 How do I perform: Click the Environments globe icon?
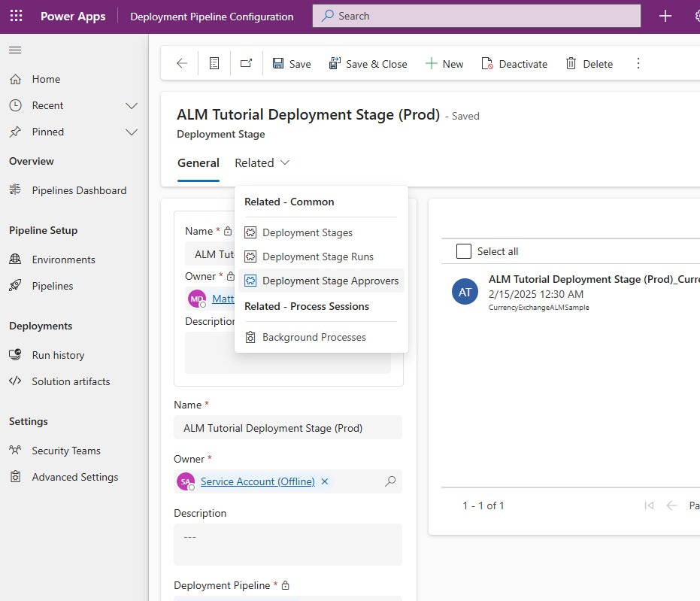point(15,259)
